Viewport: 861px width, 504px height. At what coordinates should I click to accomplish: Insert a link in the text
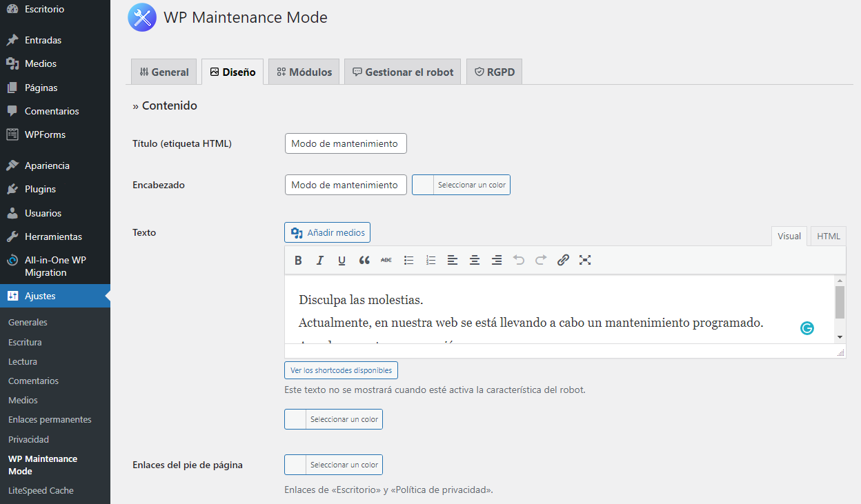pyautogui.click(x=563, y=260)
